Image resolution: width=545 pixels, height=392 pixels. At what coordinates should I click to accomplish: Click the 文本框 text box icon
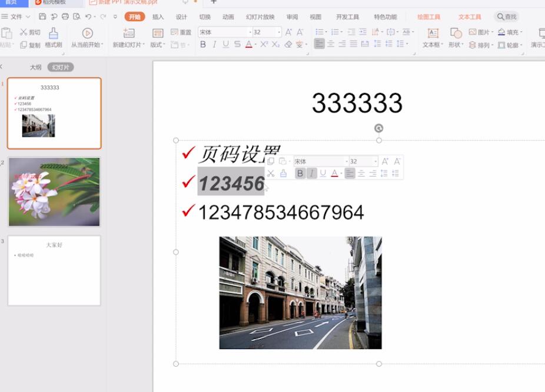[433, 34]
